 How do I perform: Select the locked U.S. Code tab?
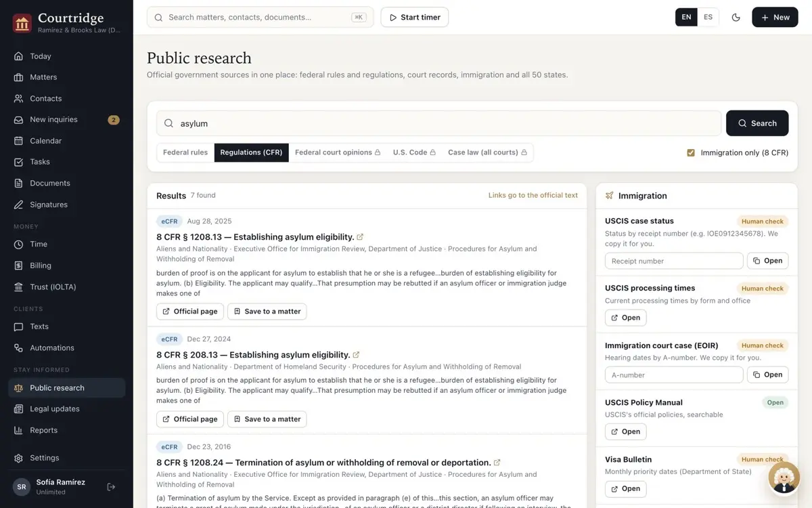pyautogui.click(x=414, y=152)
